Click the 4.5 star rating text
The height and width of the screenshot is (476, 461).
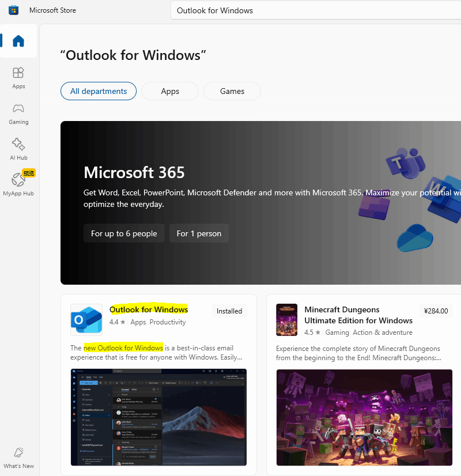pos(312,333)
